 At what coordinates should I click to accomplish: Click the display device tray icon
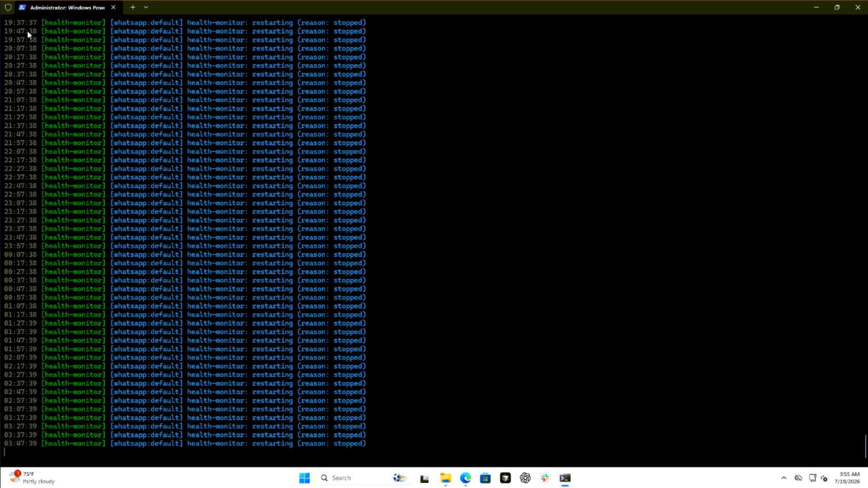[812, 478]
